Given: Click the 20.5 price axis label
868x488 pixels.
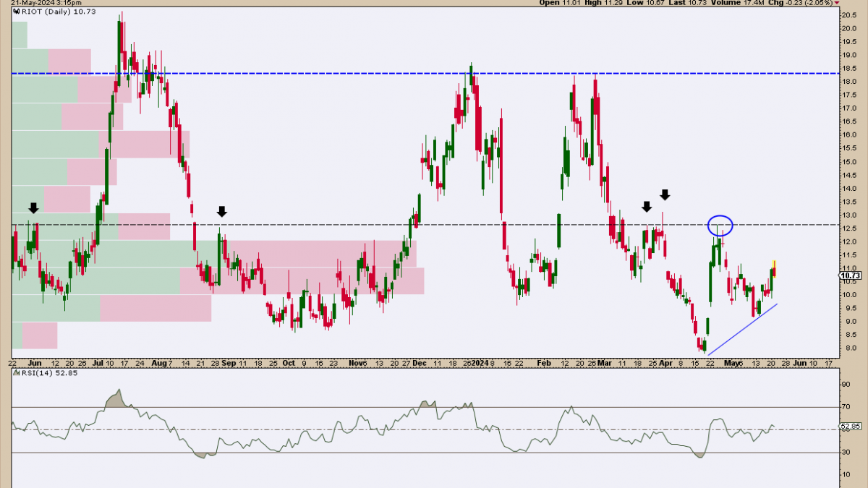Looking at the screenshot, I should (x=849, y=14).
